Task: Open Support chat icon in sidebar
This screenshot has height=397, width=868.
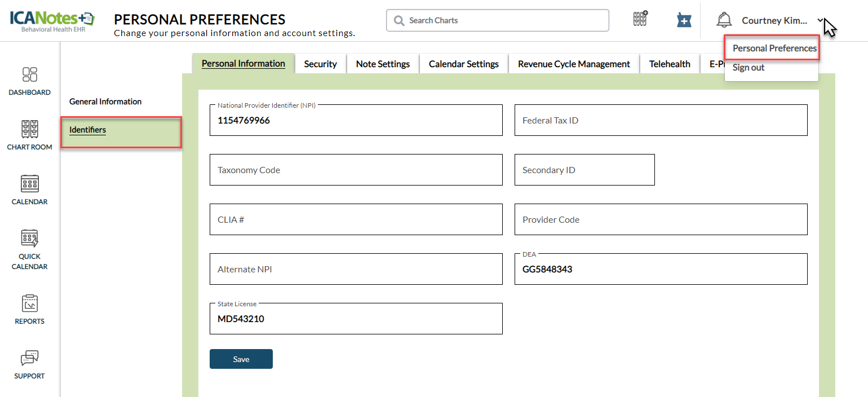Action: click(29, 364)
